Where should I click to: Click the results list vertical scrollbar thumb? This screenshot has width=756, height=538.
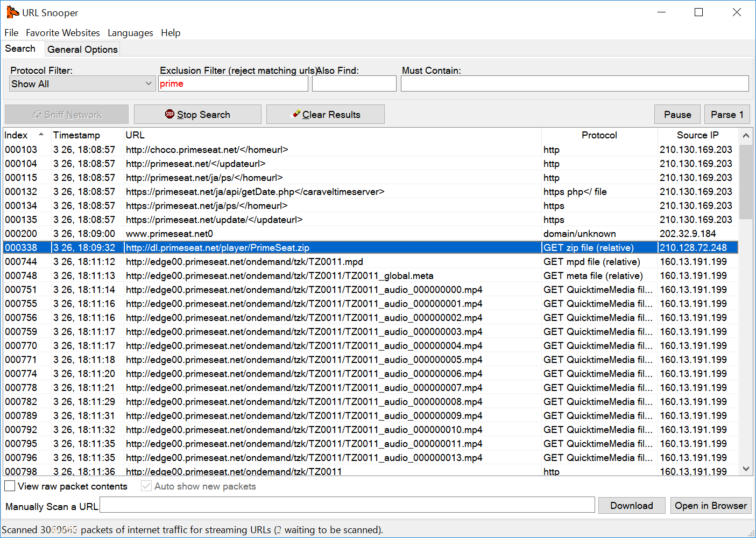(x=746, y=181)
